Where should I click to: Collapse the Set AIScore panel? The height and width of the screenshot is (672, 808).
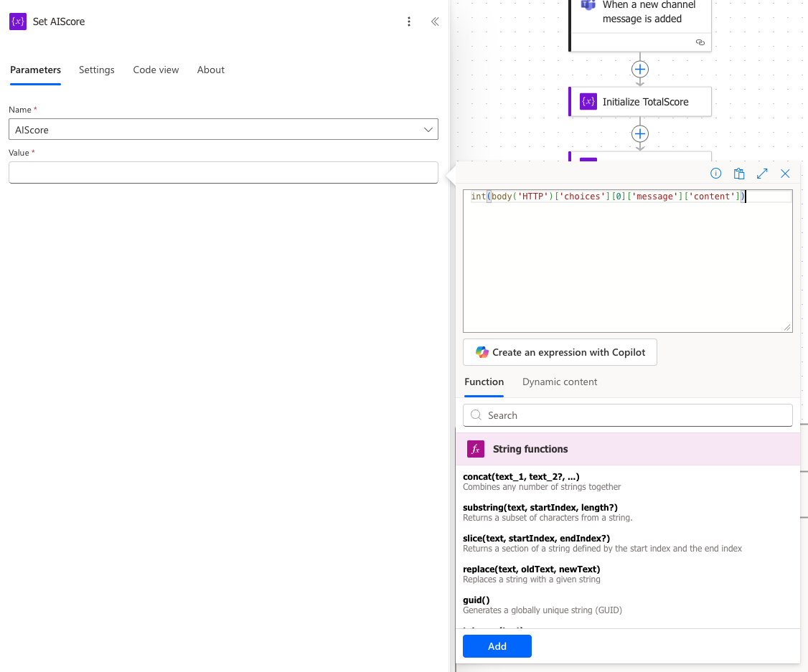coord(435,22)
